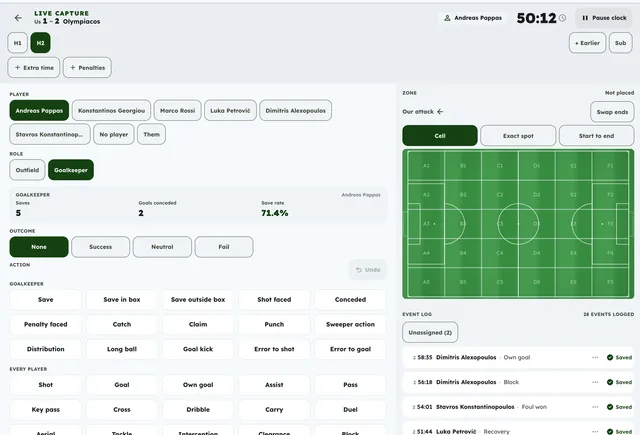640x435 pixels.
Task: Click the 71.4% save rate value
Action: 275,213
